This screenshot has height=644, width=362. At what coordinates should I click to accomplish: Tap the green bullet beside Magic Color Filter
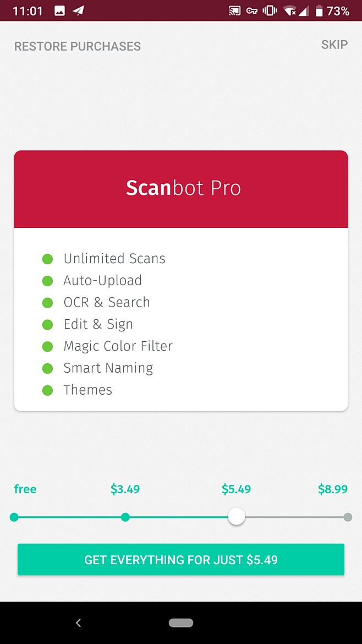(47, 346)
